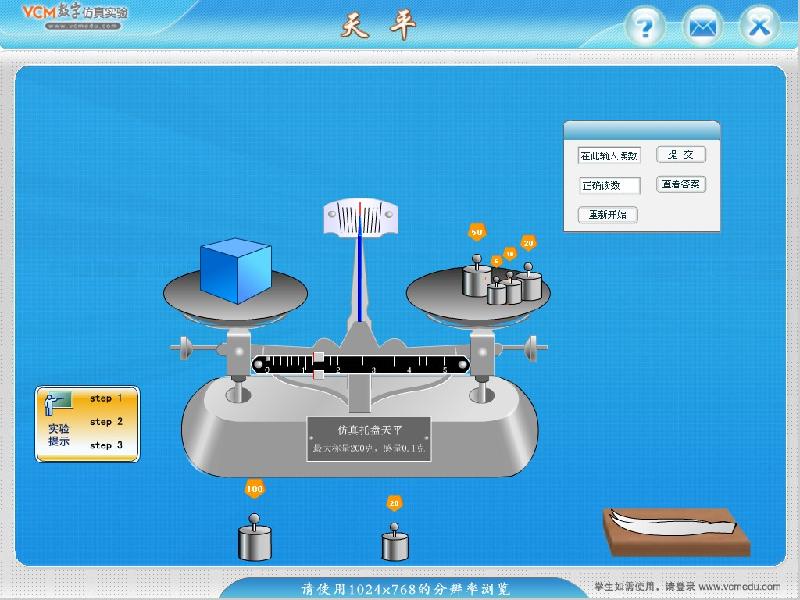The image size is (800, 600).
Task: Focus the reading input field
Action: pos(609,156)
